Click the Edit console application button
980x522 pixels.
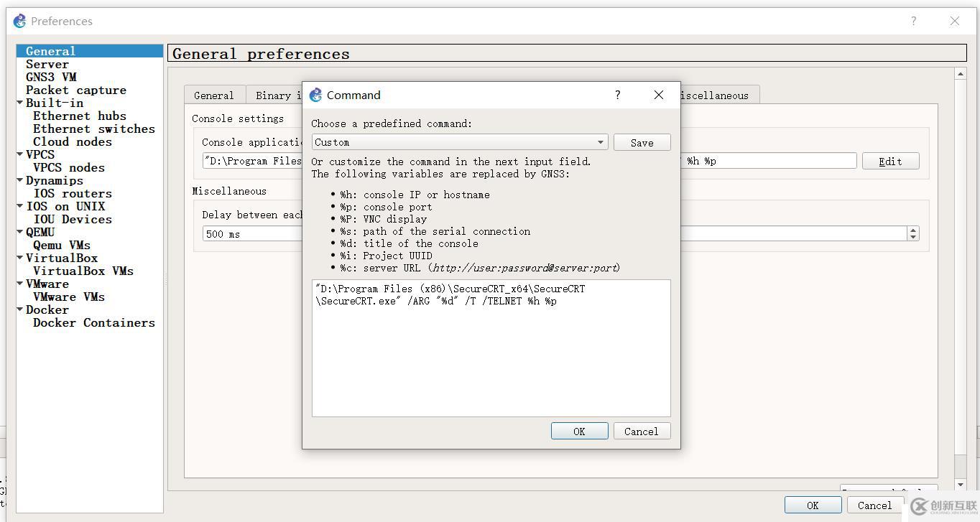tap(890, 161)
